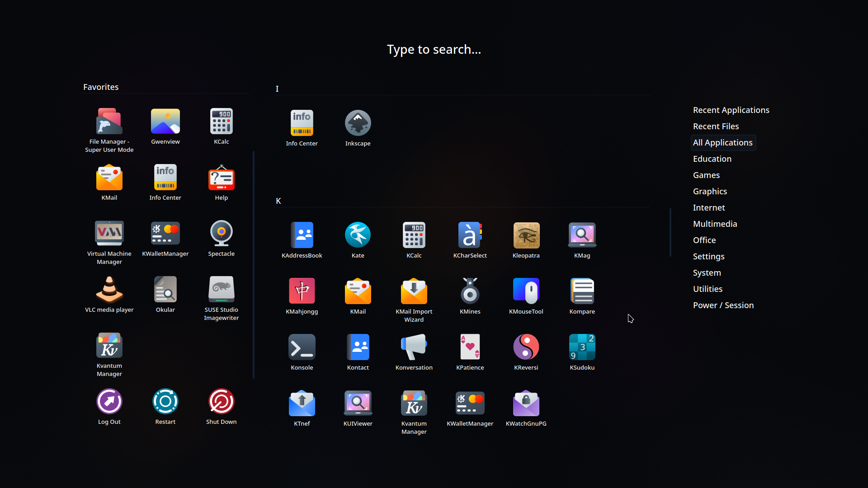Viewport: 868px width, 488px height.
Task: Click the applications list scrollbar
Action: (x=670, y=232)
